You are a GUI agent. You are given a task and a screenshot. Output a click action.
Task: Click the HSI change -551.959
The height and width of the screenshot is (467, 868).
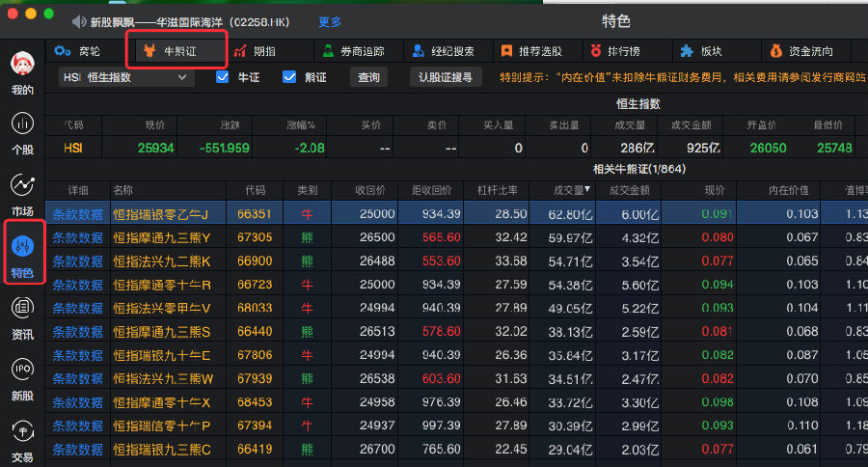(224, 148)
